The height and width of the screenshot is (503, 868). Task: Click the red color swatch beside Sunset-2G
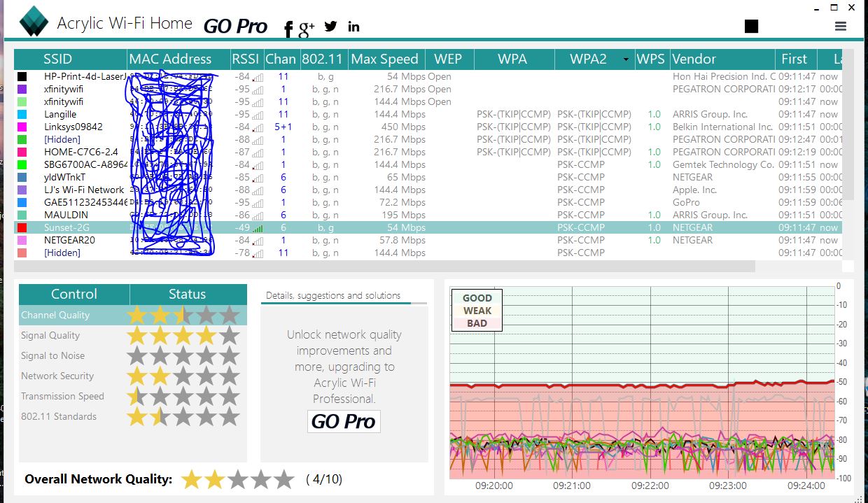[22, 227]
